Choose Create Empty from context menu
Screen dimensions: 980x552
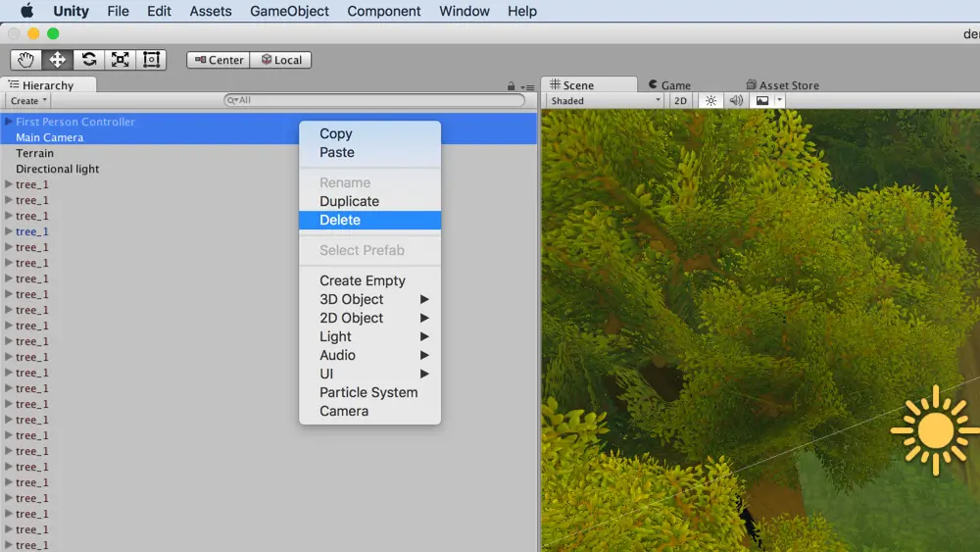click(370, 280)
